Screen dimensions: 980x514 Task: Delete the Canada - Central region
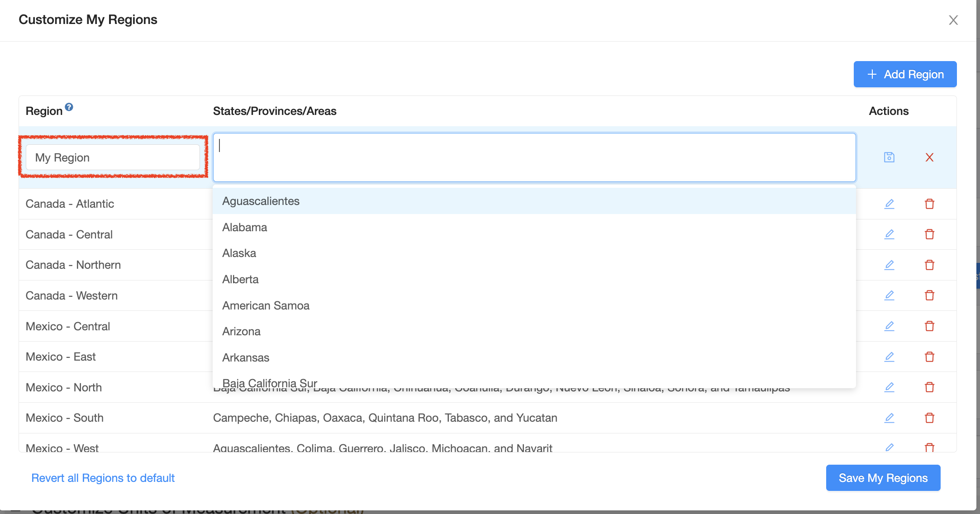point(929,234)
